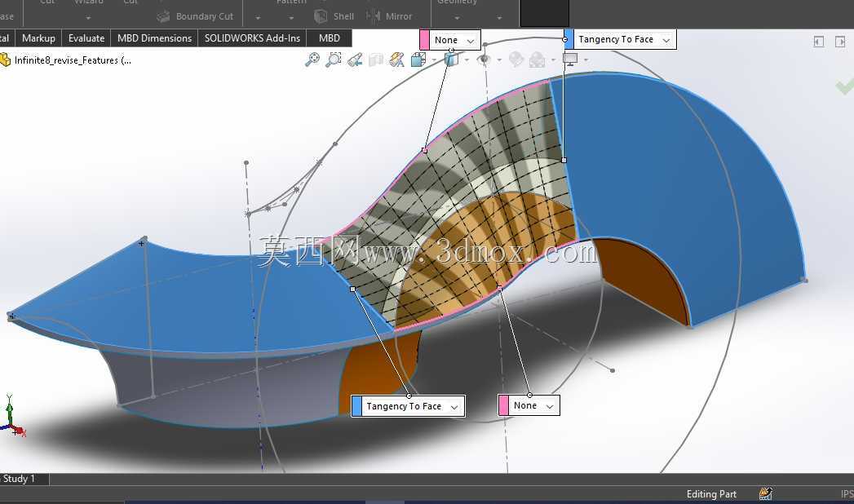This screenshot has height=504, width=854.
Task: Choose the Mirror command label
Action: point(399,17)
